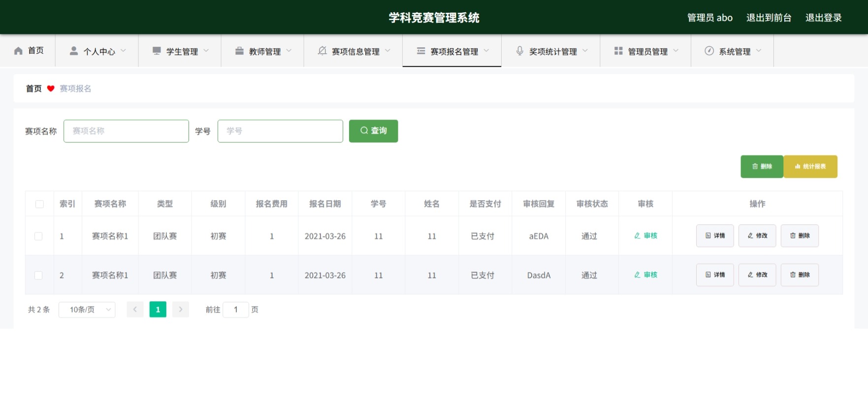Click the DasdA 审核回复 cell
Image resolution: width=868 pixels, height=416 pixels.
(539, 276)
